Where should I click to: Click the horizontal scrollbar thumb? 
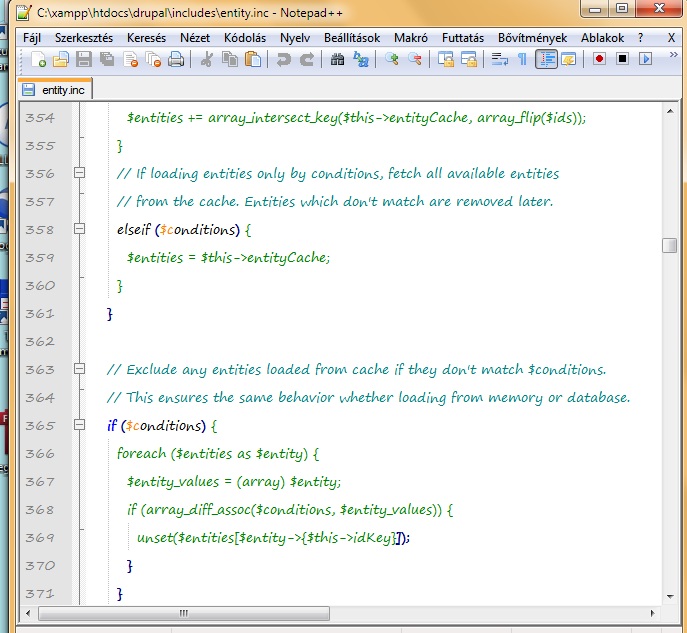184,613
